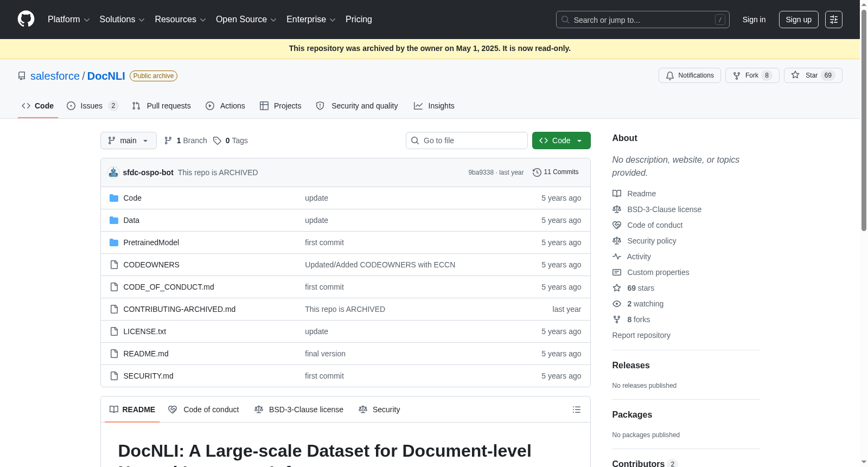Open the green Code clone dropdown

[x=561, y=140]
